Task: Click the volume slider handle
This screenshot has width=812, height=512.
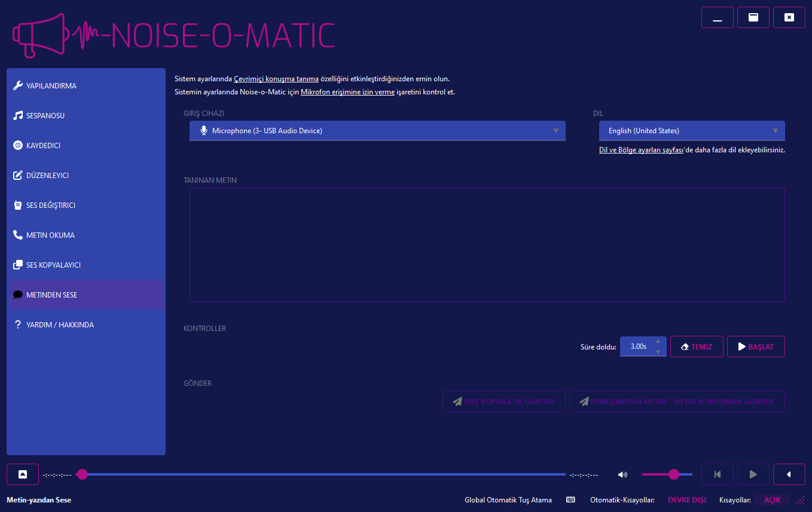Action: [674, 474]
